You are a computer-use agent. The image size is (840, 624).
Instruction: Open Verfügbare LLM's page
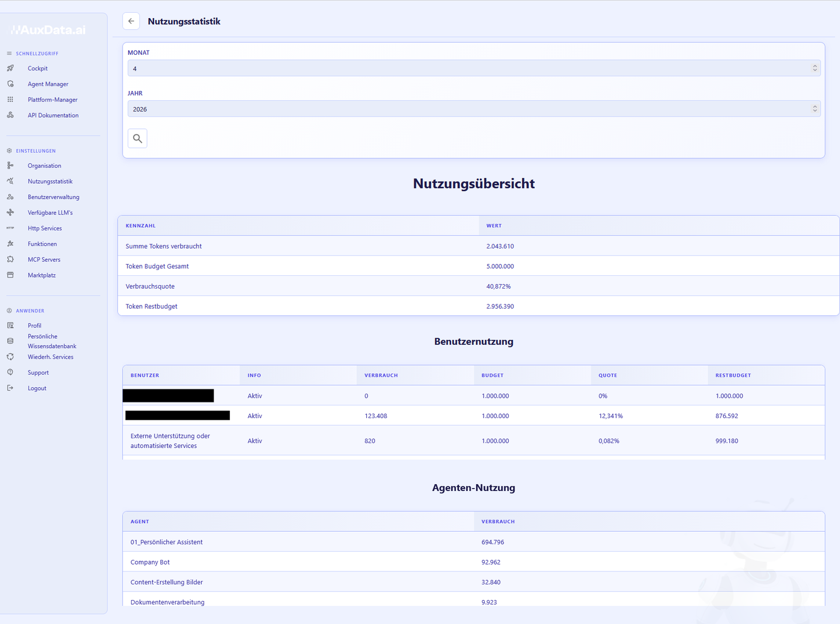tap(50, 213)
